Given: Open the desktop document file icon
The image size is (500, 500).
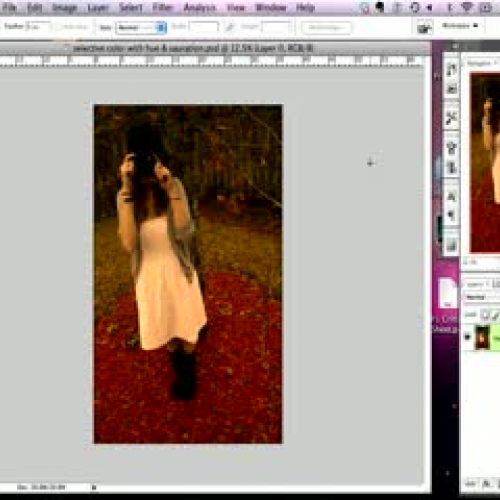Looking at the screenshot, I should 447,293.
